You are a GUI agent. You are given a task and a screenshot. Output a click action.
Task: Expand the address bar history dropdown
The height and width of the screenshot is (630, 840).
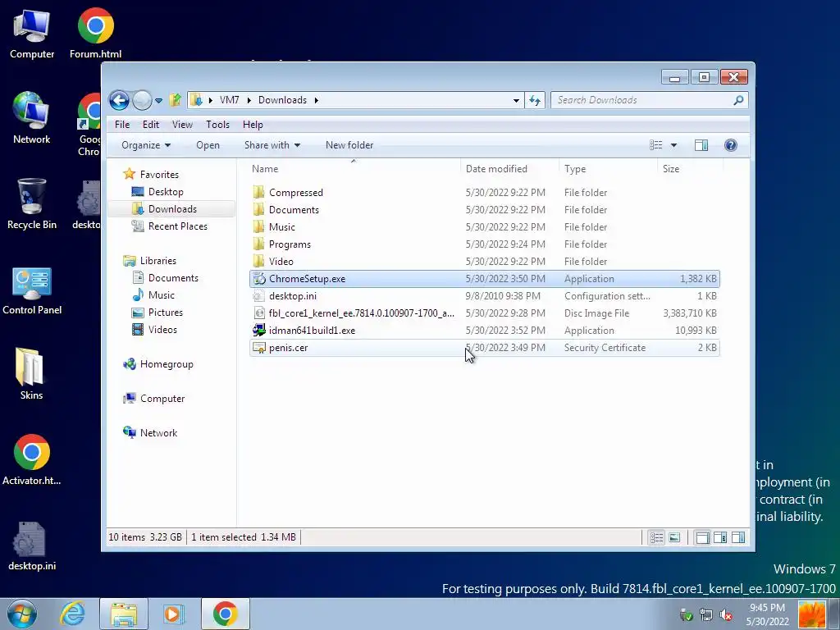[x=516, y=100]
